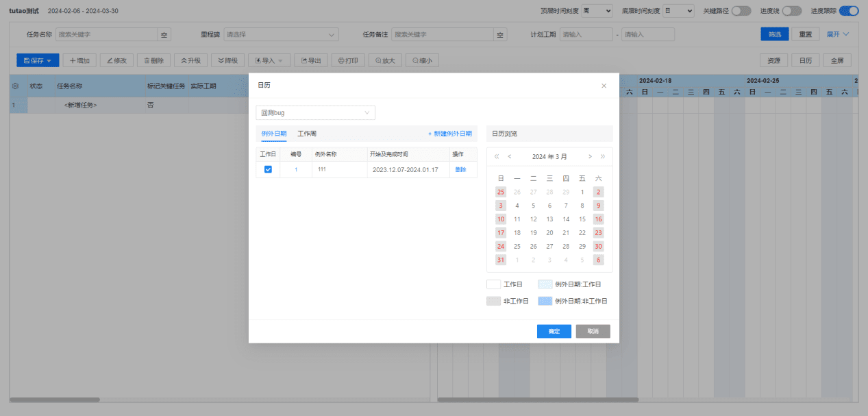Screen dimensions: 868x416
Task: Click the <新增任务> row in task table
Action: click(x=219, y=105)
